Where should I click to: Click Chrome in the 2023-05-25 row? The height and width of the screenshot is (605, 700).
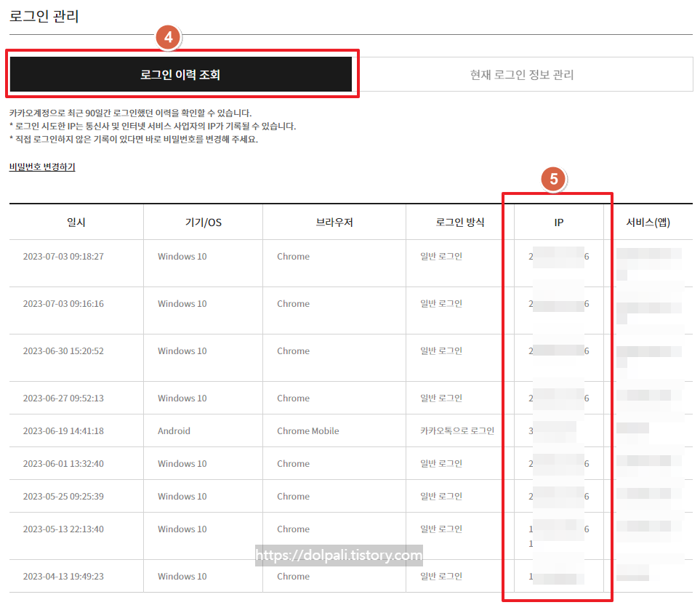pyautogui.click(x=294, y=497)
